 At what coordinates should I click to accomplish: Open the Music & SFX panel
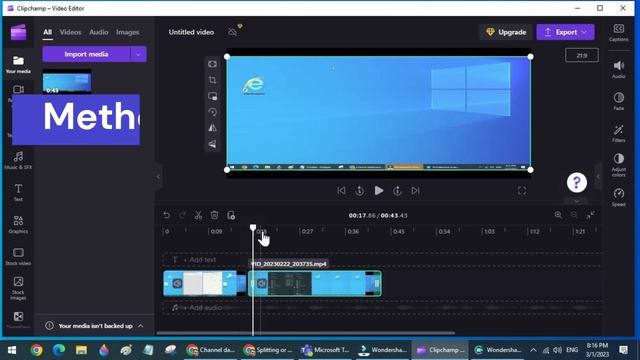click(18, 160)
